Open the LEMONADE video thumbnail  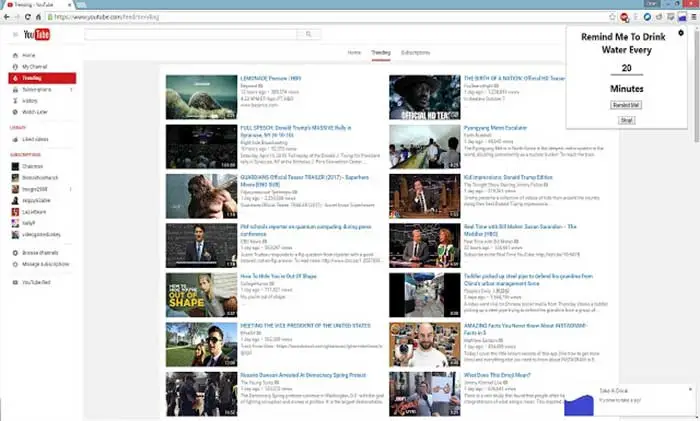click(x=201, y=97)
